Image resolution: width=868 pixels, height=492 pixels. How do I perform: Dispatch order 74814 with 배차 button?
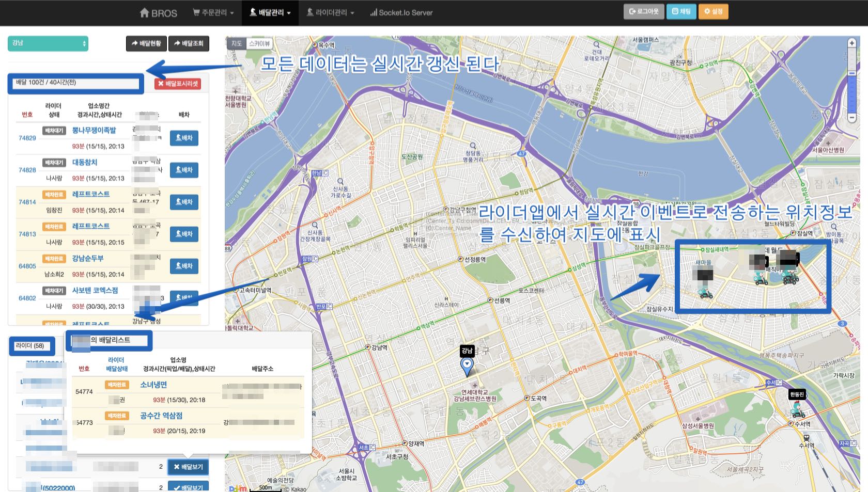pyautogui.click(x=184, y=202)
